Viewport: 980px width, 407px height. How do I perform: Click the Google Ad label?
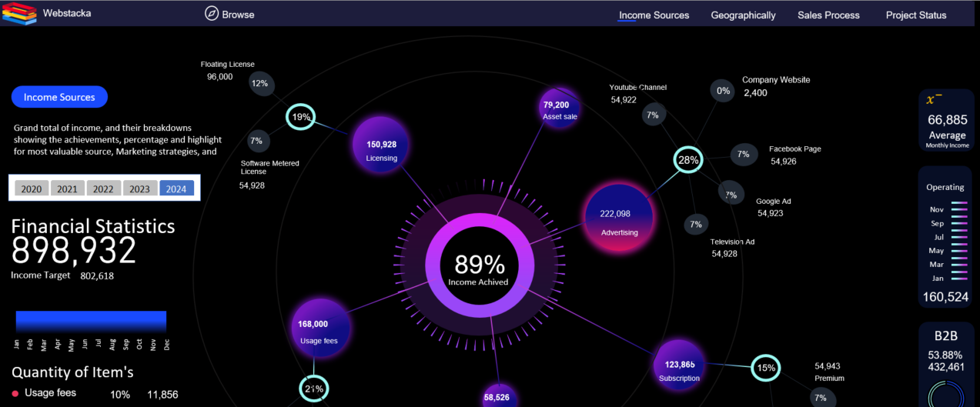[774, 202]
